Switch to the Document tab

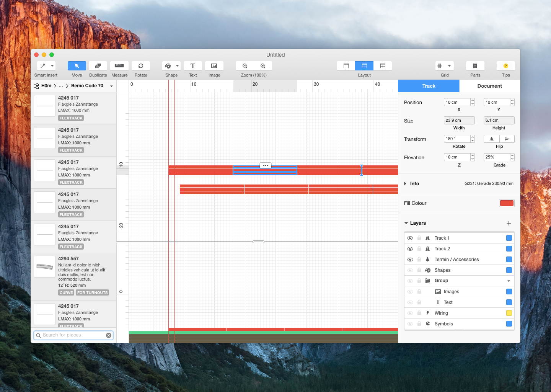[490, 86]
